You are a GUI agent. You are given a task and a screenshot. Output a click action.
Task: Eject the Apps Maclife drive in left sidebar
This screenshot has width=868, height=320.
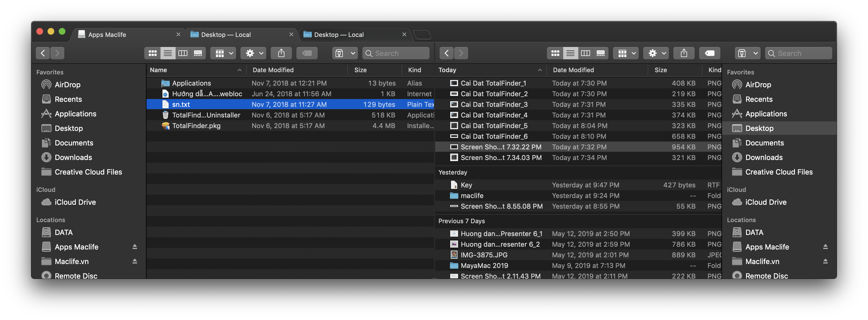tap(135, 247)
